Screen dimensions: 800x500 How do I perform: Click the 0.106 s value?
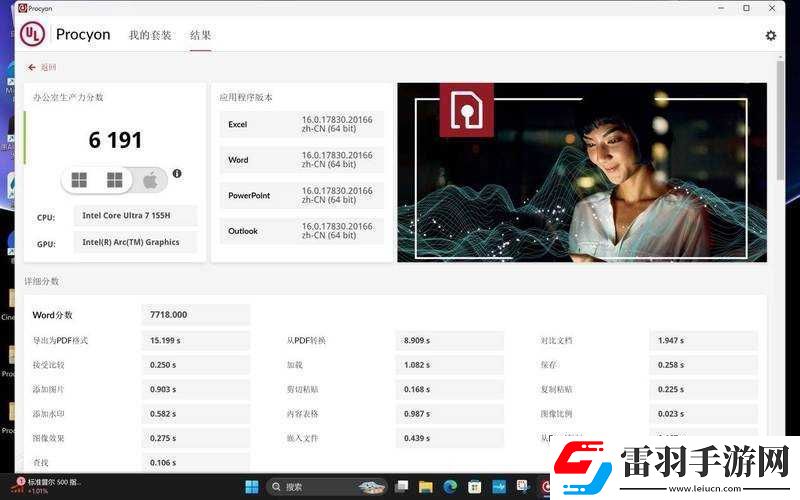click(x=196, y=462)
